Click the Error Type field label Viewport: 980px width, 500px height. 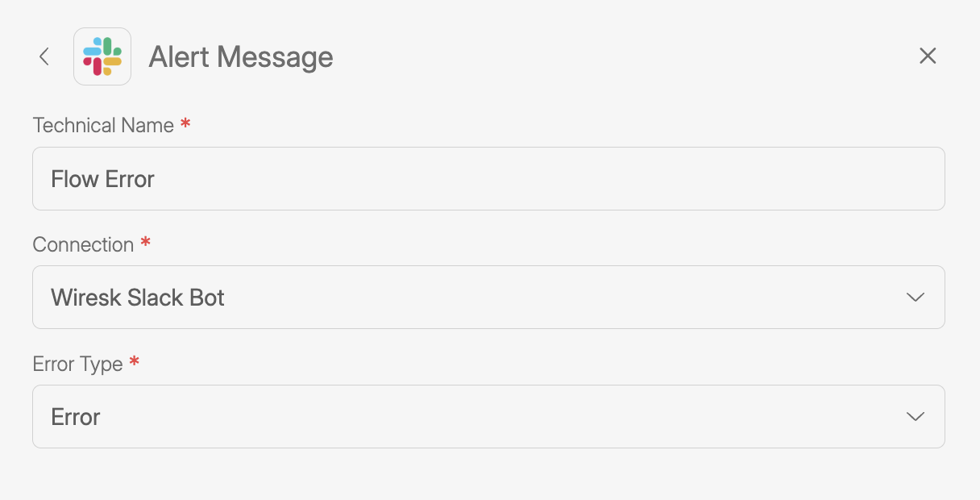click(x=77, y=365)
